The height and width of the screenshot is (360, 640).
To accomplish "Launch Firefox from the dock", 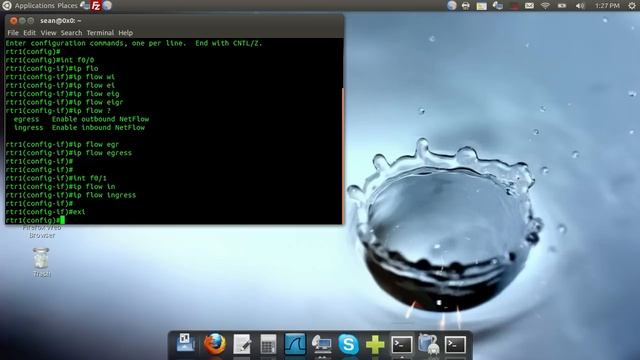I will [214, 344].
